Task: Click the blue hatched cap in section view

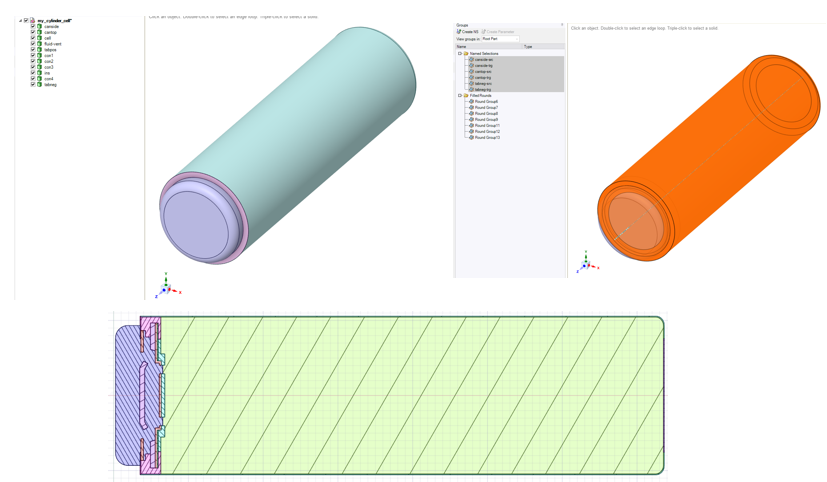Action: (x=128, y=396)
